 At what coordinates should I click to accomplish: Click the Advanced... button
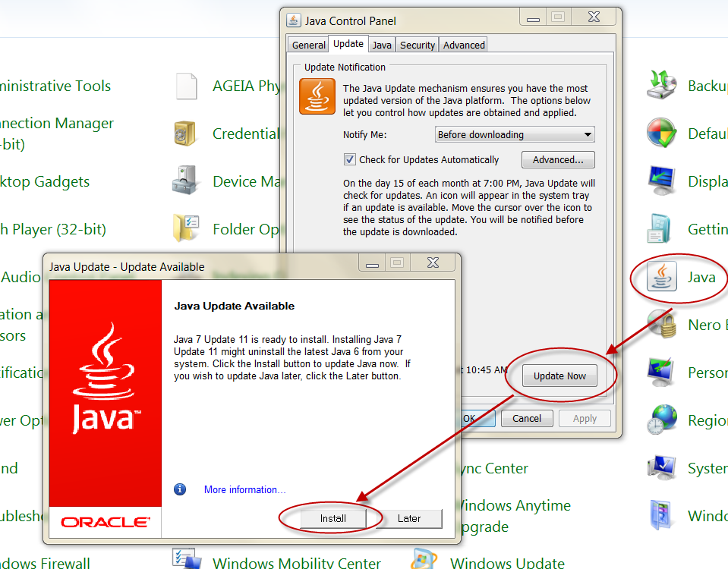pos(558,159)
